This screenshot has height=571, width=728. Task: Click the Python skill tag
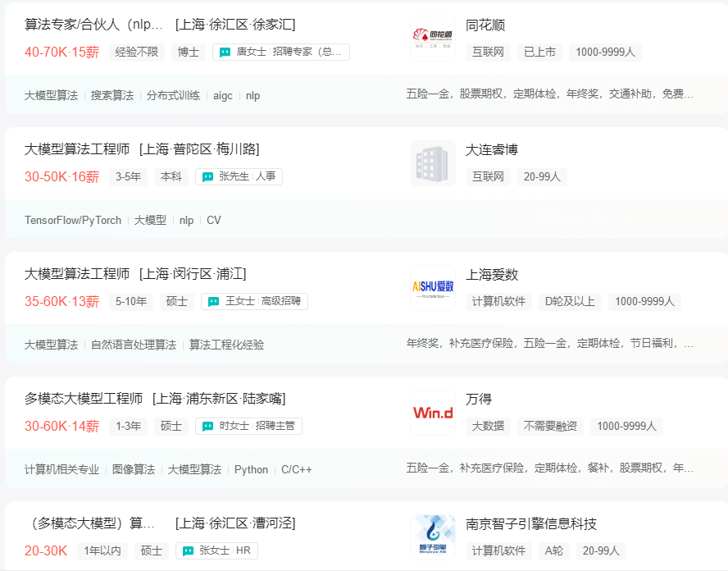pos(251,470)
